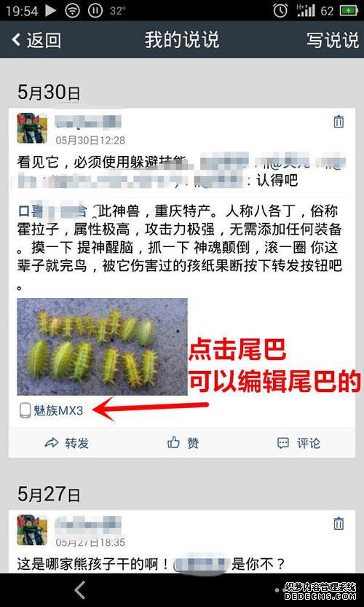
Task: Tap the 魅族MX3 phone tail label
Action: (51, 411)
